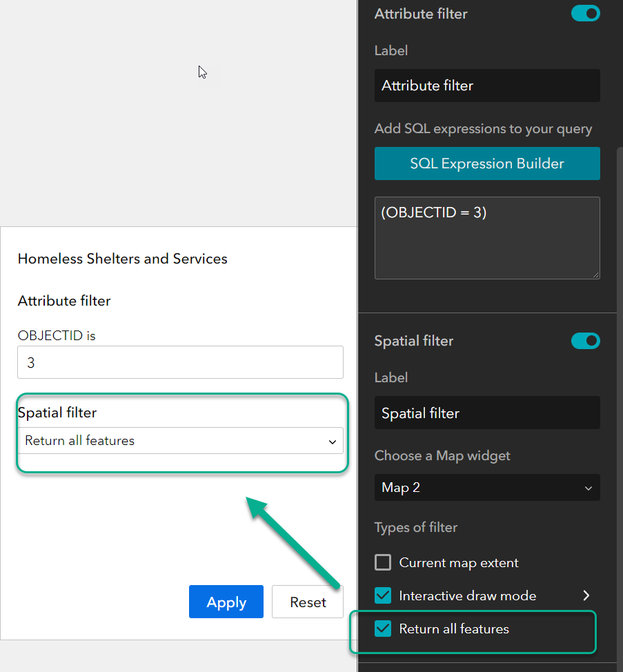
Task: Expand Interactive draw mode options arrow
Action: click(x=586, y=595)
